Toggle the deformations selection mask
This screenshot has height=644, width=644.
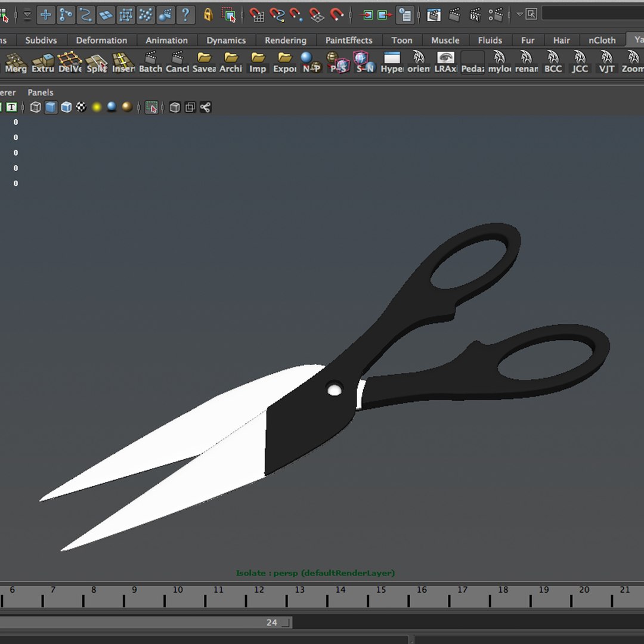click(x=126, y=15)
